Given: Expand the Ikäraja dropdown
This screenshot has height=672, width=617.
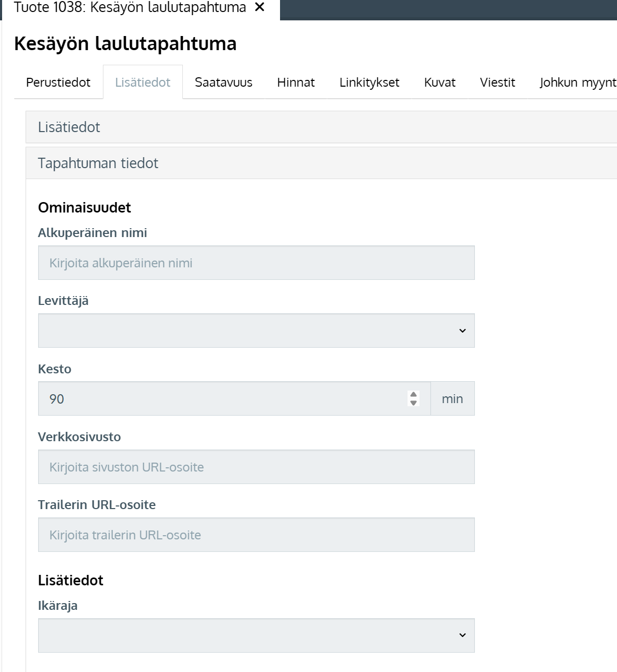Looking at the screenshot, I should (256, 635).
